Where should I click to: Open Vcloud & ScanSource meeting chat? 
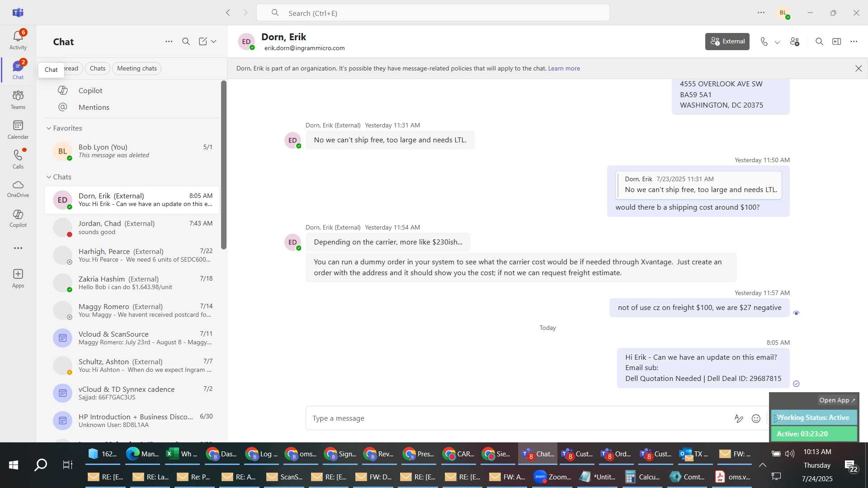tap(132, 338)
